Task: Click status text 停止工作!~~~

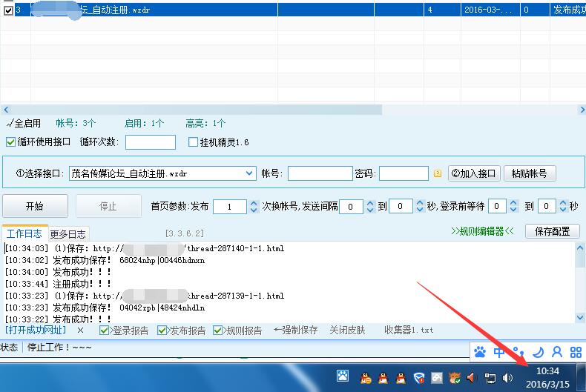Action: (59, 348)
